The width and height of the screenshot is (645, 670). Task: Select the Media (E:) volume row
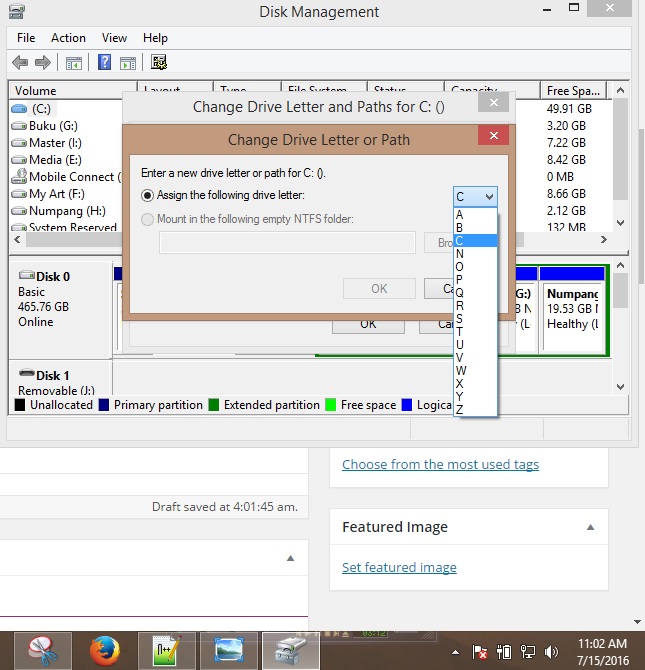(65, 160)
